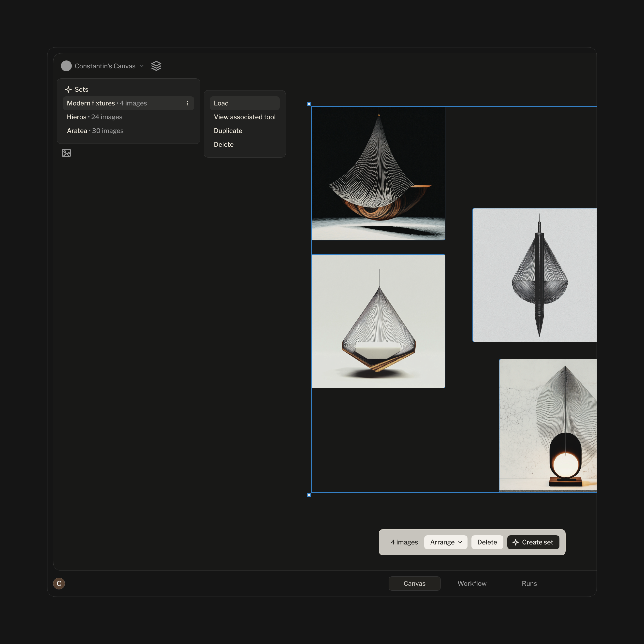
Task: Select the Aratea set with 30 images
Action: click(x=128, y=131)
